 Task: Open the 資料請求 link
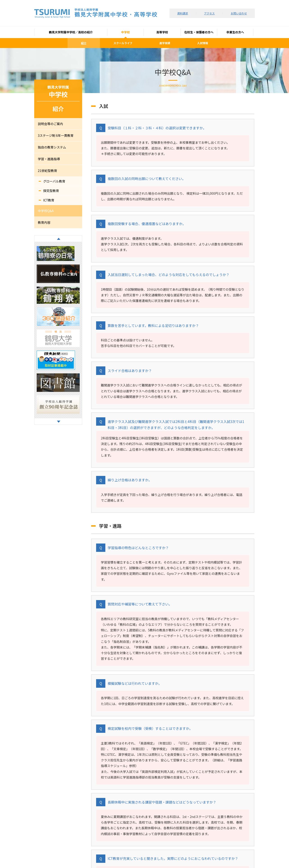[183, 14]
